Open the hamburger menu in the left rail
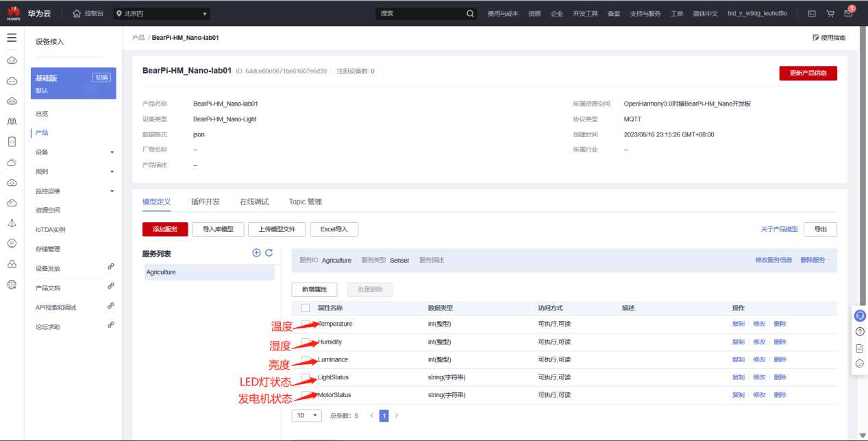The height and width of the screenshot is (441, 868). (x=12, y=38)
